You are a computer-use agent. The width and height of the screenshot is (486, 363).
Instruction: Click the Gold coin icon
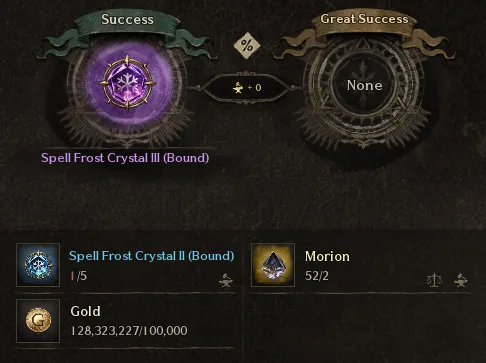click(38, 321)
